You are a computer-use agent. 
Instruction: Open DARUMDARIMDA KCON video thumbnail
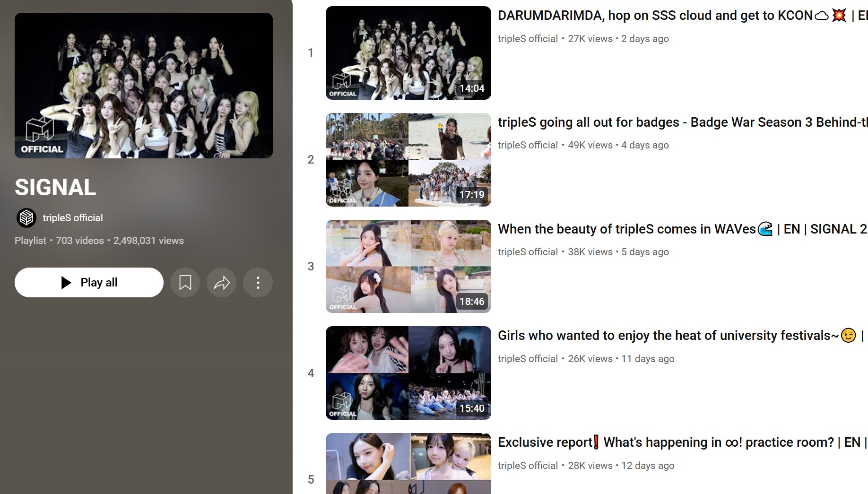click(x=408, y=53)
